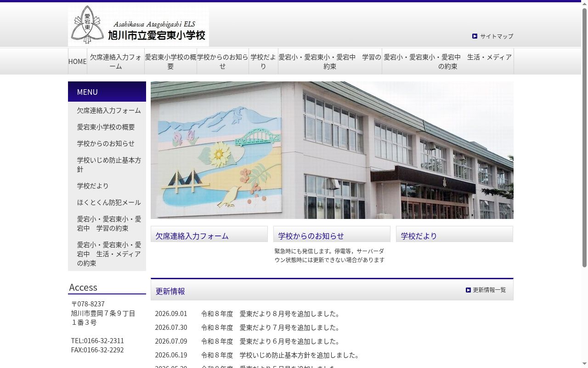Click the arrow icon beside 更新情報一覧
The image size is (588, 368).
coord(468,290)
